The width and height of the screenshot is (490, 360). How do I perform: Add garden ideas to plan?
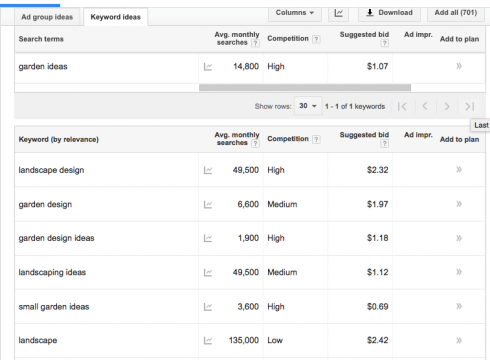459,66
